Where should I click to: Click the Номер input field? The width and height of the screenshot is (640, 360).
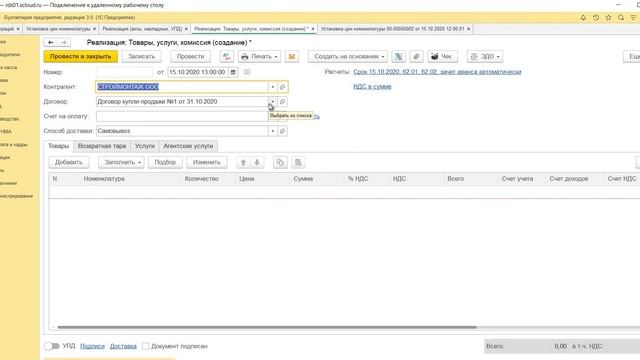124,72
